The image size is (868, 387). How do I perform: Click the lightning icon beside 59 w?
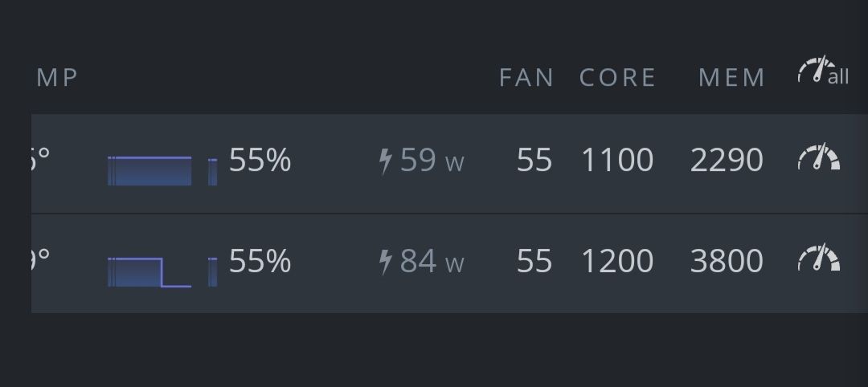point(385,161)
